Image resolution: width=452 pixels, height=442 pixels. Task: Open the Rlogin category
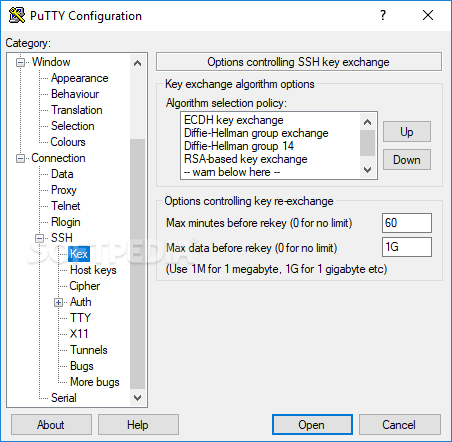(66, 222)
